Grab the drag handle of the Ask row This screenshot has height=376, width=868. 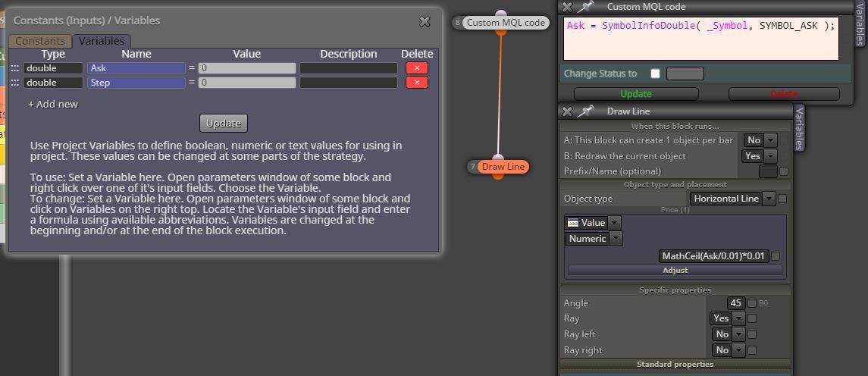click(15, 68)
